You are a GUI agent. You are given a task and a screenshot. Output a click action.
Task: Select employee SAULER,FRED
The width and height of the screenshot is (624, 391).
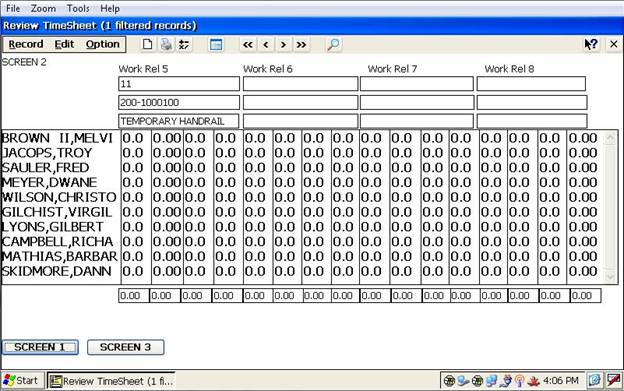click(45, 167)
